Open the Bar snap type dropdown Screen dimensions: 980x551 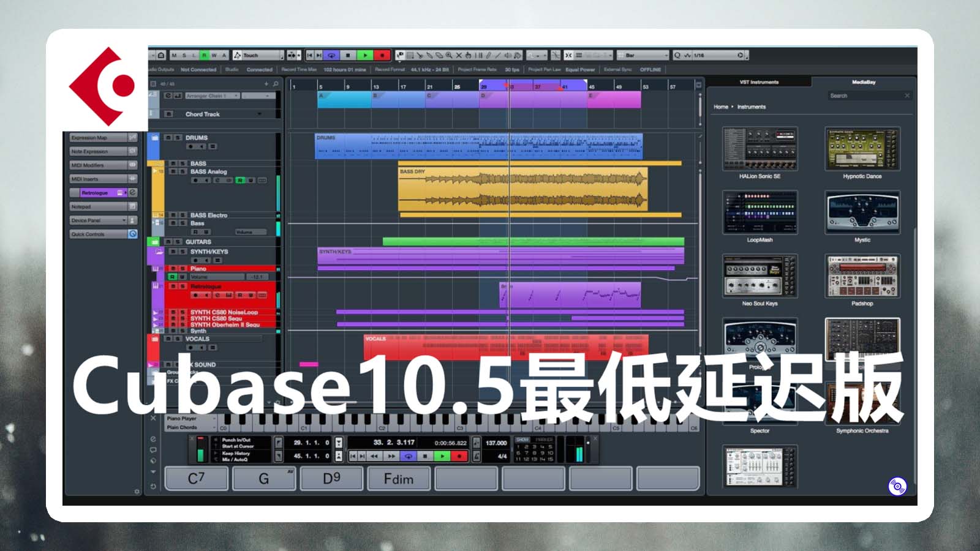643,55
